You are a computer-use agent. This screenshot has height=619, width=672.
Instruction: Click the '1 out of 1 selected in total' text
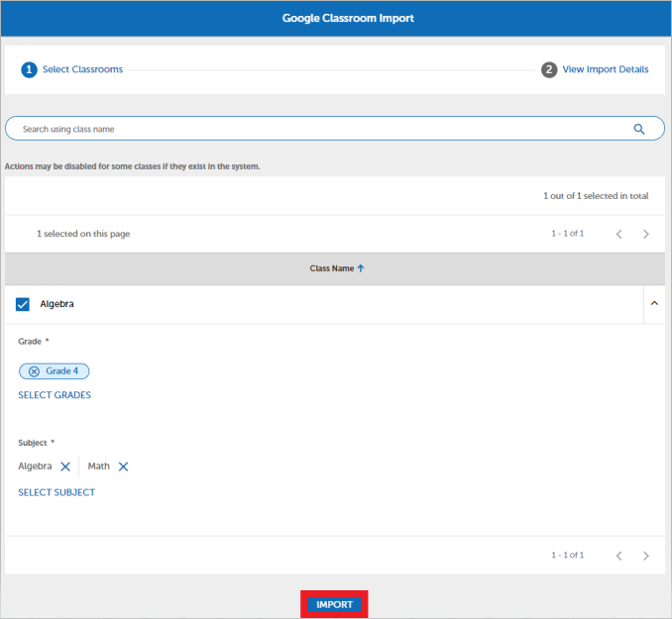coord(596,196)
